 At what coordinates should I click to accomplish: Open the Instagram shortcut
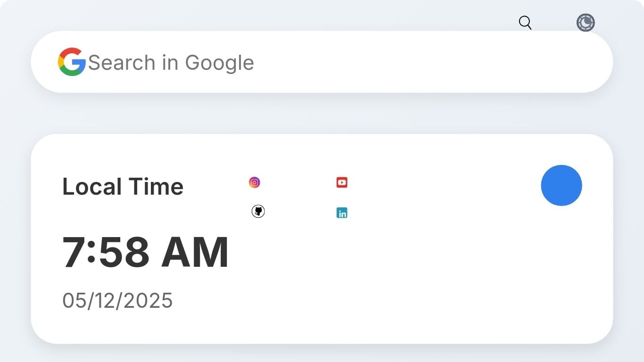tap(255, 182)
